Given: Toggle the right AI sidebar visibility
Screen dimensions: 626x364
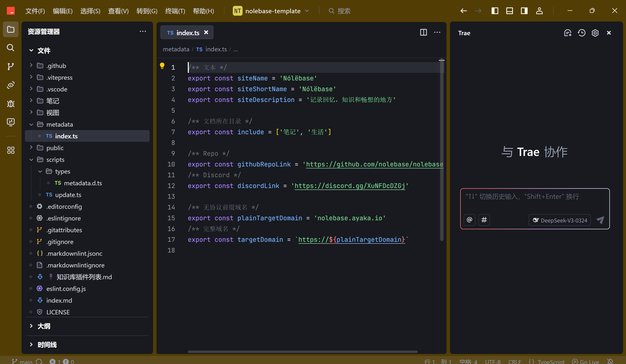Looking at the screenshot, I should coord(524,11).
